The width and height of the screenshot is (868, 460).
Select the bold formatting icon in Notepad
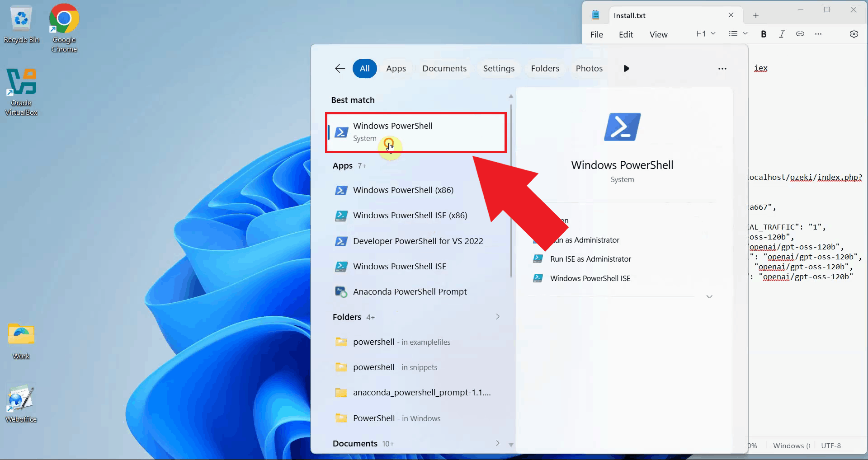click(764, 34)
